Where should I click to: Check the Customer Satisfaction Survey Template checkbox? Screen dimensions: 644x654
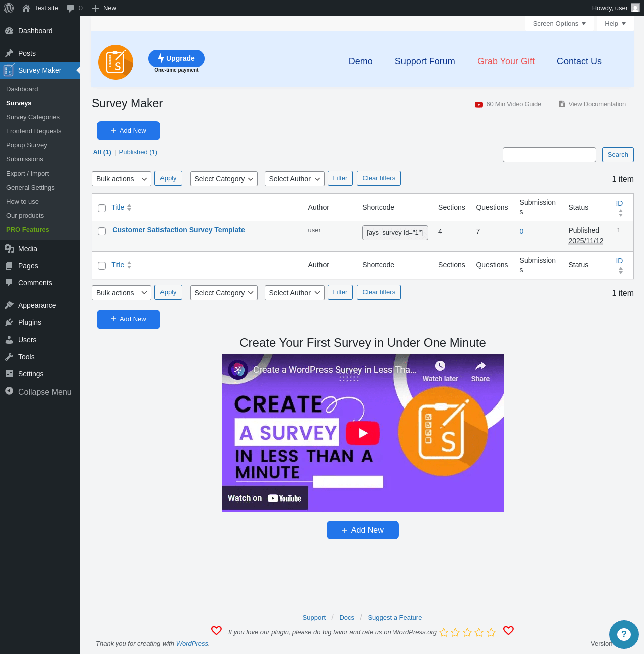102,231
